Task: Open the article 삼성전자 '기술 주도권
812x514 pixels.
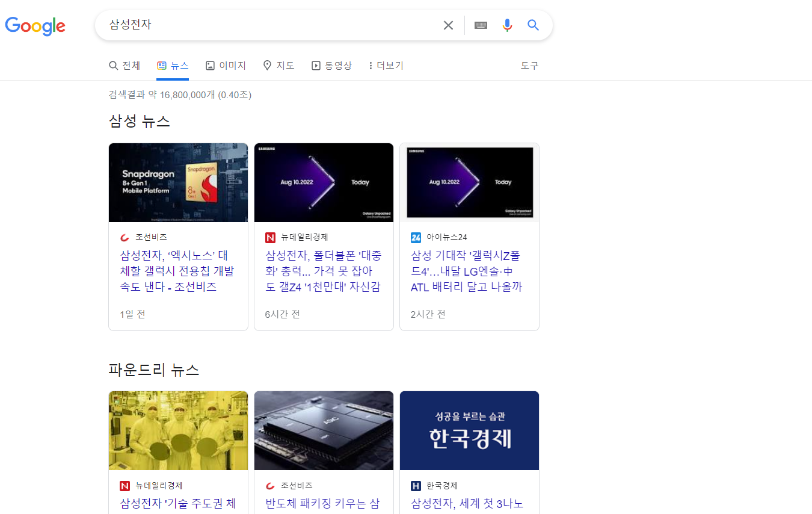Action: point(178,503)
